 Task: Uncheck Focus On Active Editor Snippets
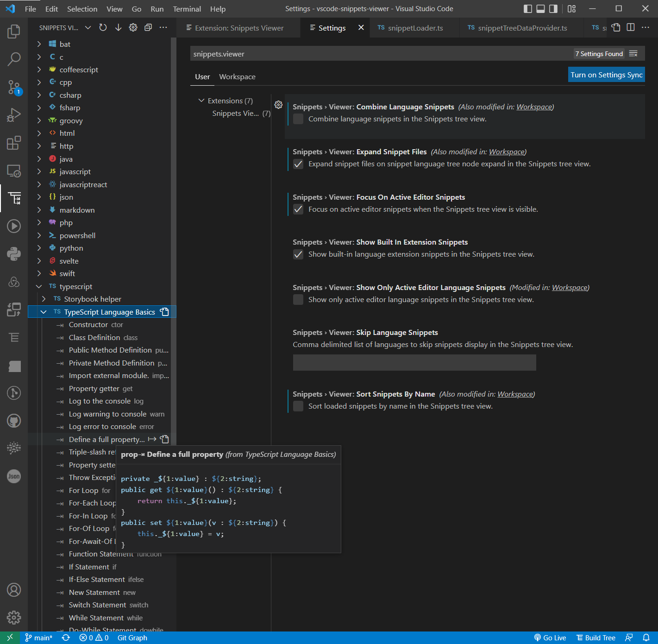coord(298,209)
